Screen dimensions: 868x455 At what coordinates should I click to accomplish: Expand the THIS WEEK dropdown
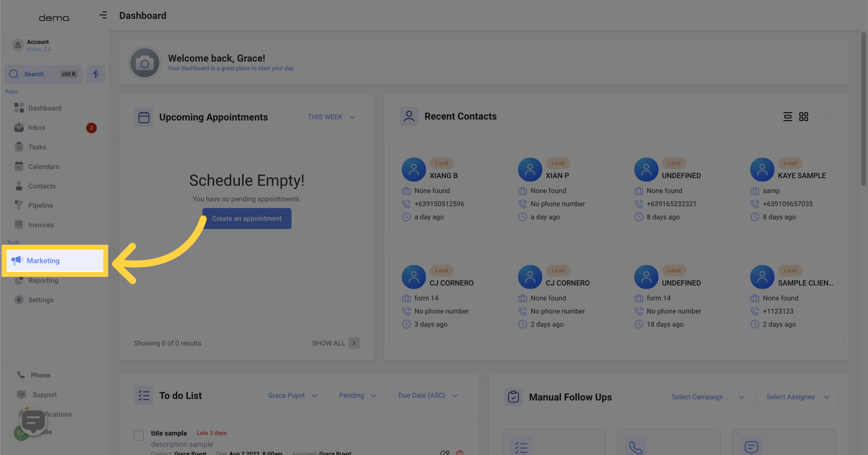[331, 117]
